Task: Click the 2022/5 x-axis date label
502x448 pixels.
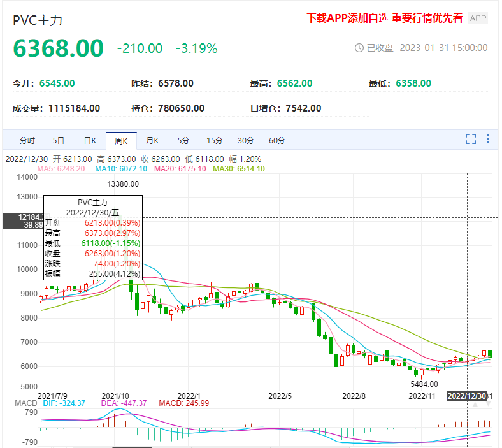Action: pos(280,396)
